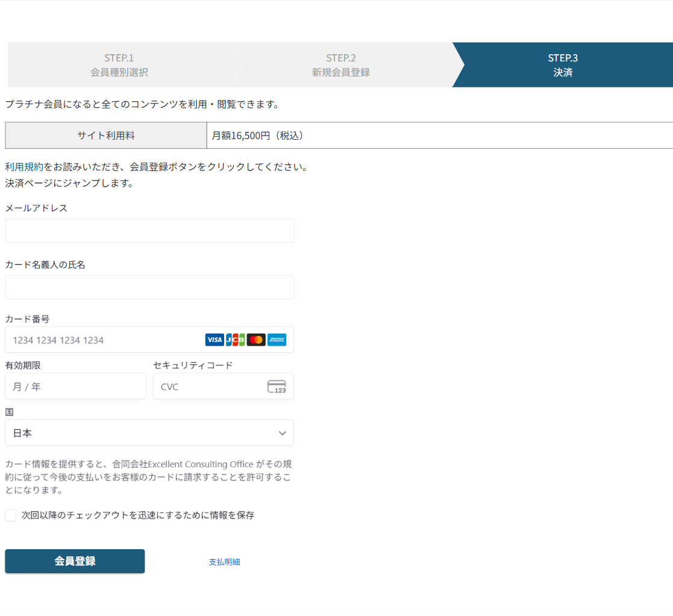Open the country dropdown showing 日本
Image resolution: width=673 pixels, height=616 pixels.
[x=149, y=432]
